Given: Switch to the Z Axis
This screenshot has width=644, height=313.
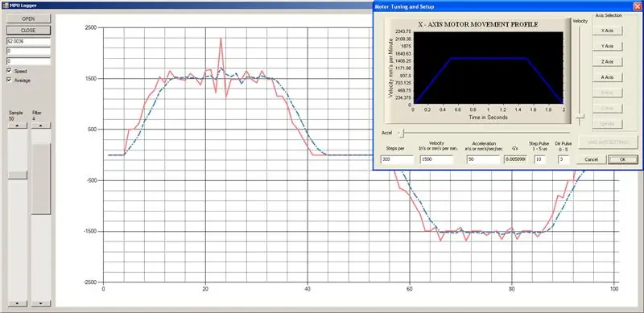Looking at the screenshot, I should point(607,62).
